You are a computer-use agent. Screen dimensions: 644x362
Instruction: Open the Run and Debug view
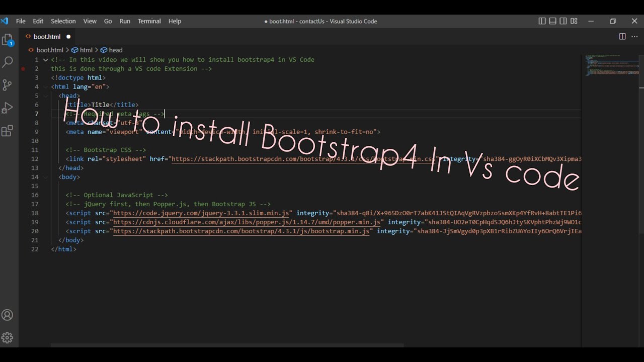8,108
